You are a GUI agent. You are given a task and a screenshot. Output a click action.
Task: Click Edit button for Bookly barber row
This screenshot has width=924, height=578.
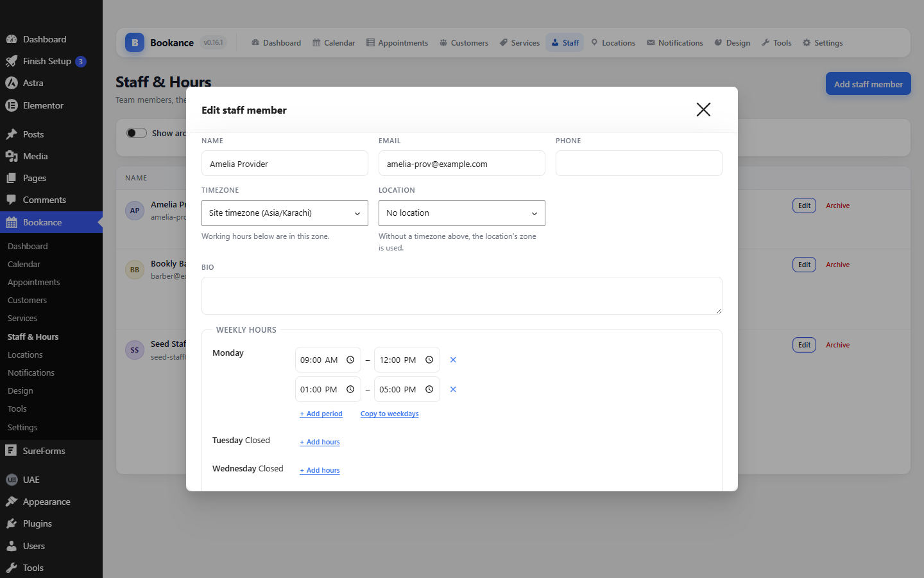click(804, 265)
